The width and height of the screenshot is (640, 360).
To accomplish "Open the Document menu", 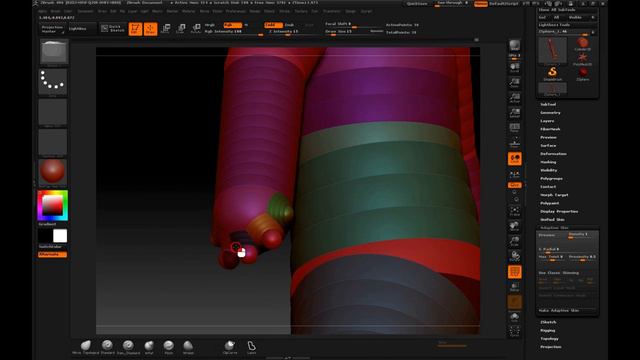I will click(85, 11).
